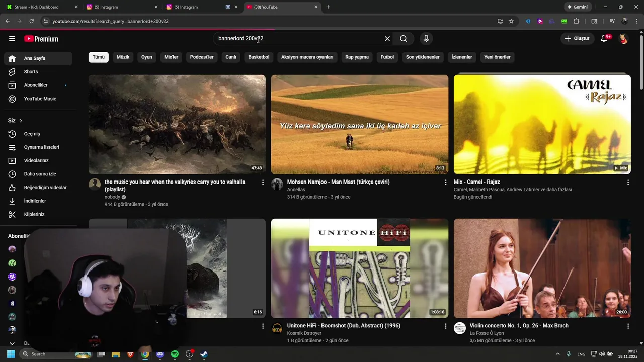Screen dimensions: 644x362
Task: Open the Gemini button in Chrome
Action: pos(577,7)
